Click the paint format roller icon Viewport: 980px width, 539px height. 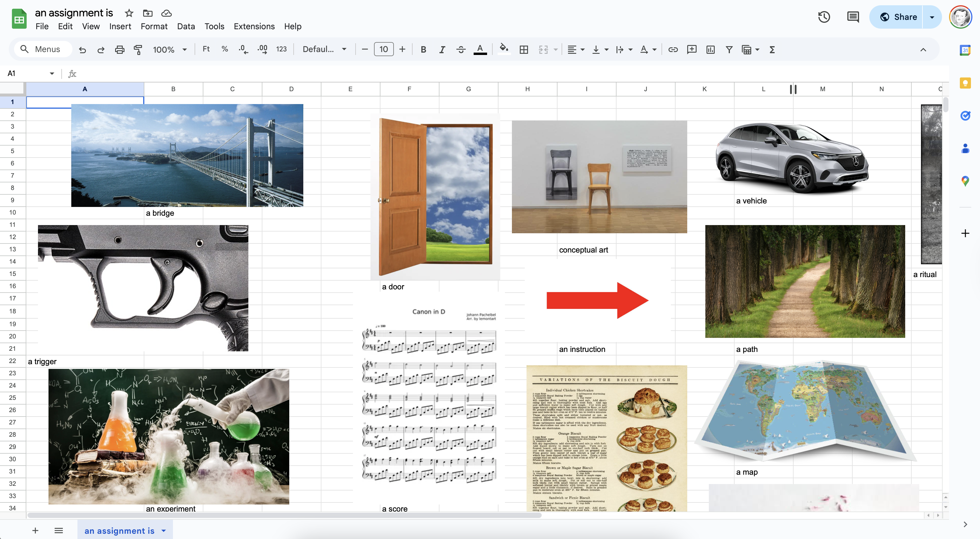138,49
